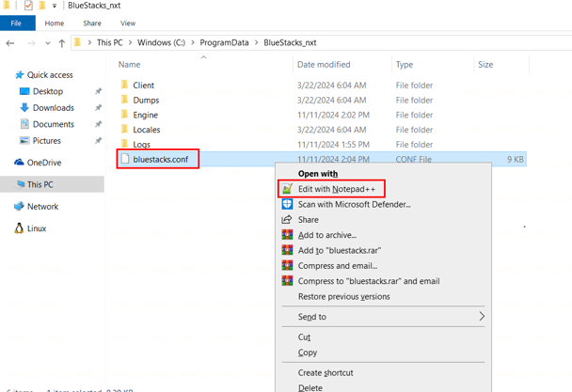This screenshot has width=572, height=392.
Task: Select the Dumps folder
Action: [146, 100]
